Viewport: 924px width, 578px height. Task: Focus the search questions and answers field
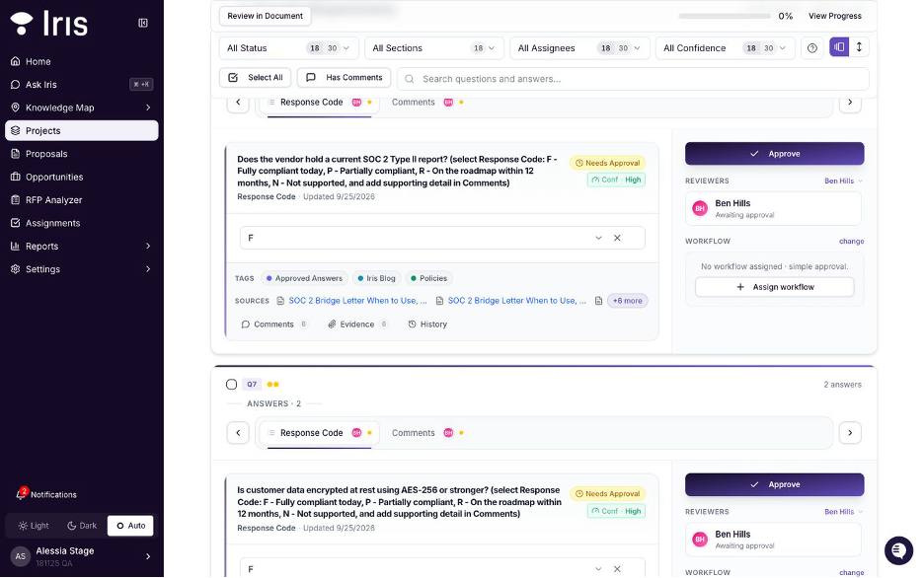(x=633, y=79)
